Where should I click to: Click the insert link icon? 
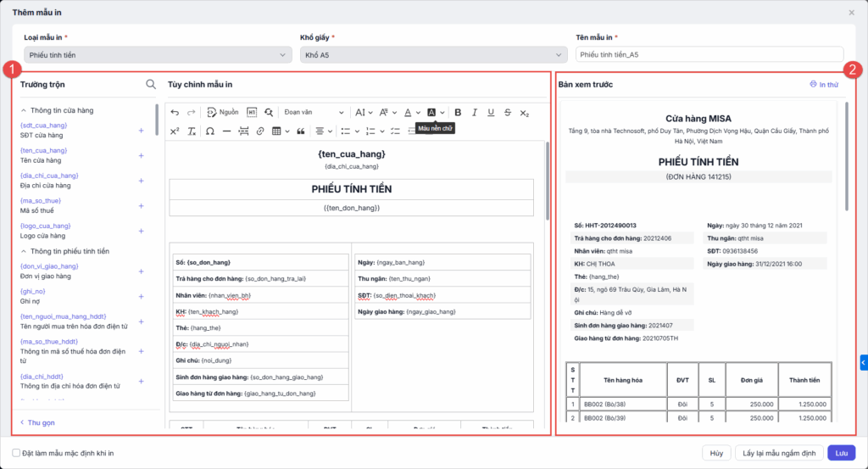click(x=260, y=131)
